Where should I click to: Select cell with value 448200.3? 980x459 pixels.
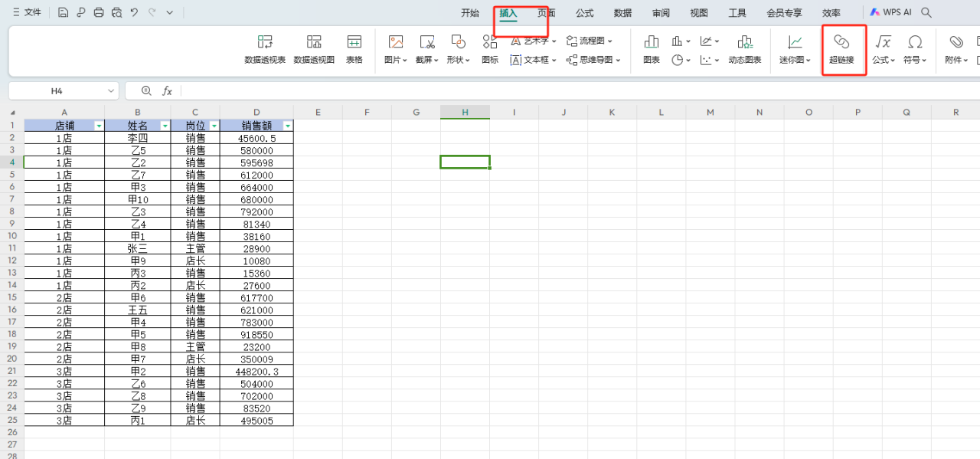(256, 371)
